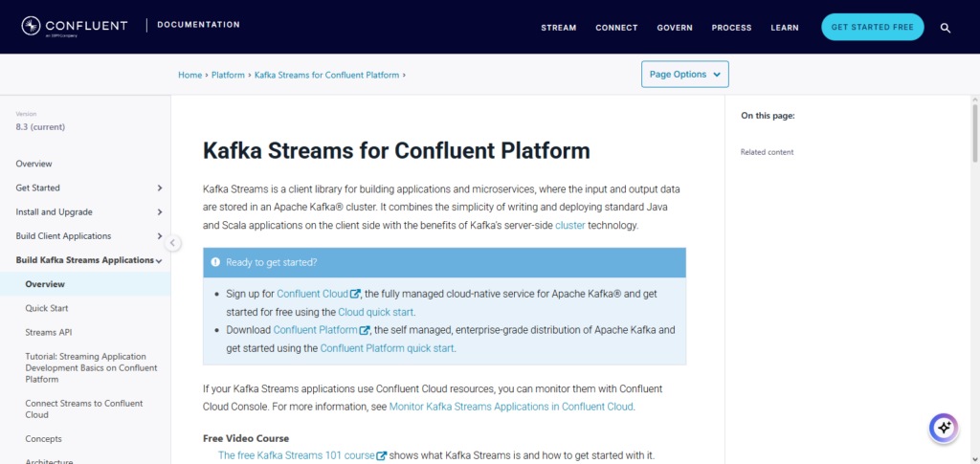Expand the Install and Upgrade chevron

(x=160, y=212)
